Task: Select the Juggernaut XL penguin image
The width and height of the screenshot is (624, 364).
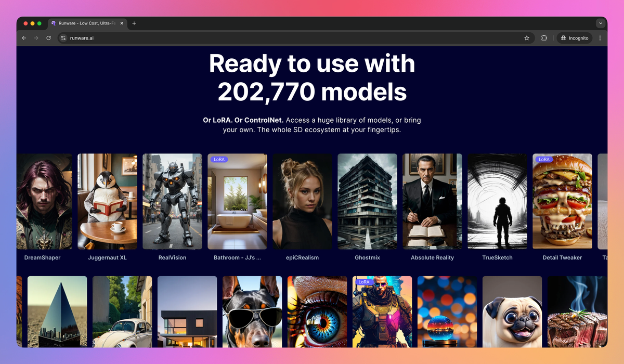Action: coord(108,201)
